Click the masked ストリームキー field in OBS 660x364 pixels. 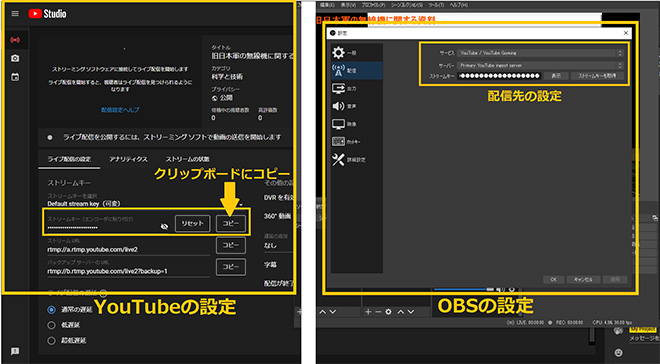tap(499, 76)
